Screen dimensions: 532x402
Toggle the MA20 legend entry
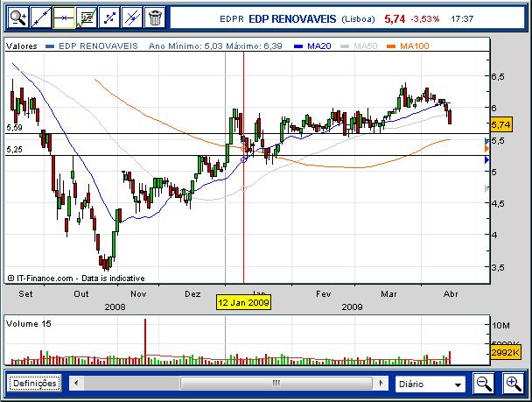click(x=312, y=46)
